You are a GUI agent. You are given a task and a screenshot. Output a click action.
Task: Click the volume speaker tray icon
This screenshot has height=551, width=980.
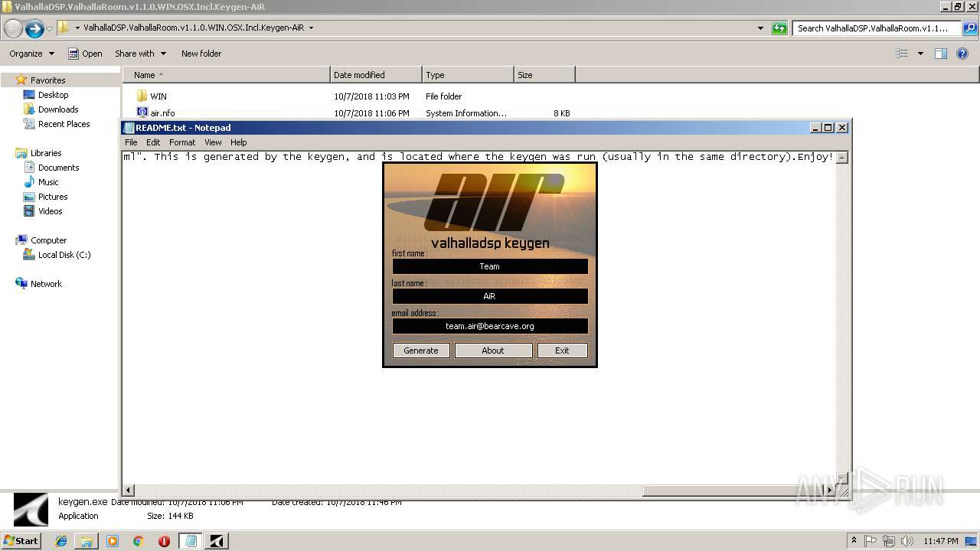tap(907, 541)
